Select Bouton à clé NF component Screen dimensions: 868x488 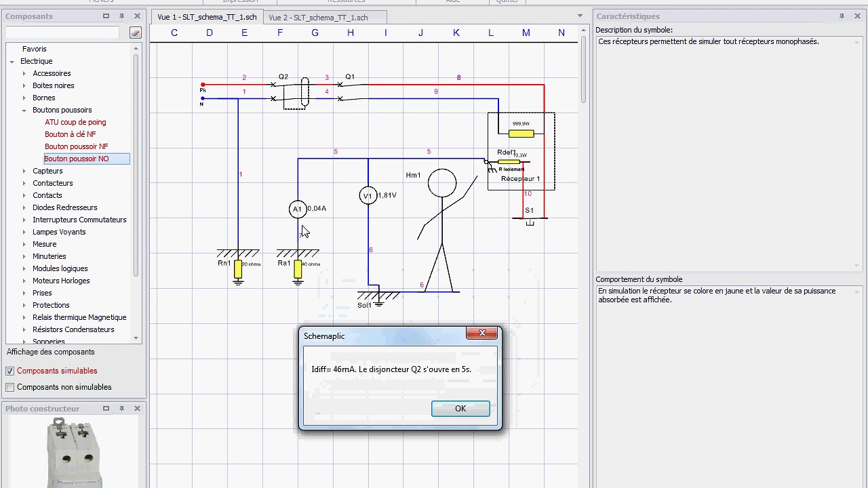71,134
